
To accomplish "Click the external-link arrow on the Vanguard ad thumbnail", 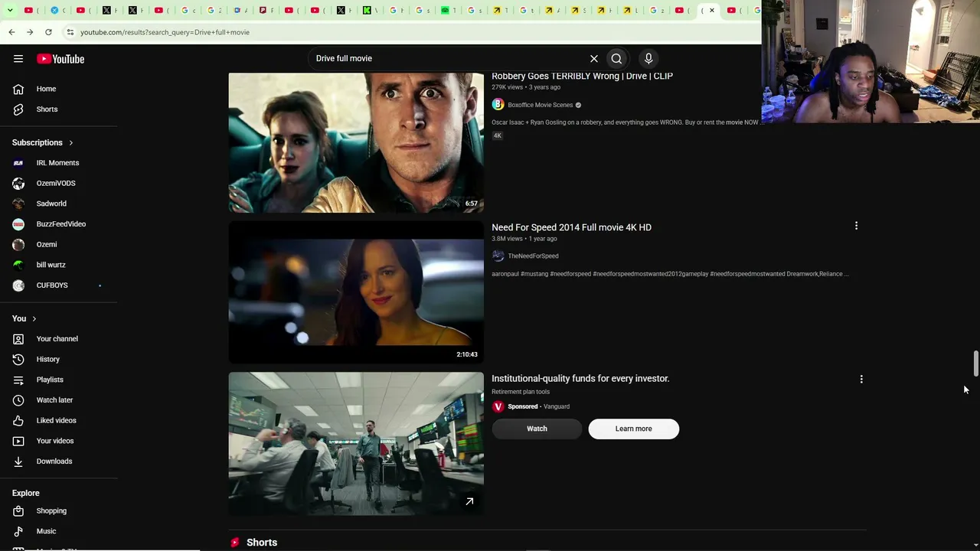I will (469, 501).
